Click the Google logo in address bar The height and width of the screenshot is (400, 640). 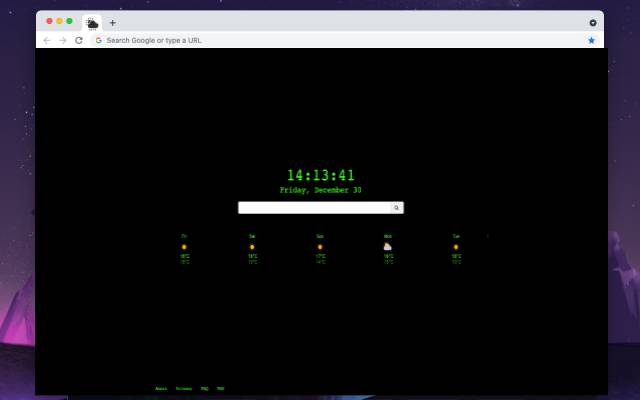[98, 40]
